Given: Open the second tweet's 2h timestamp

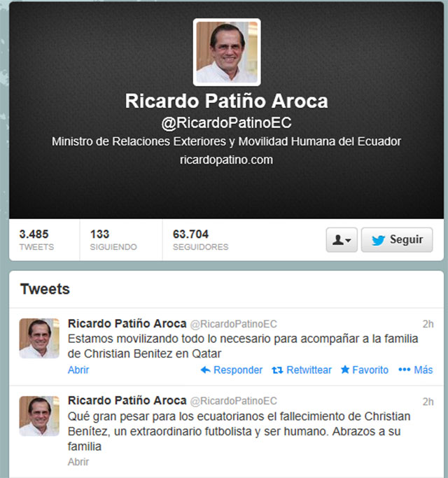Looking at the screenshot, I should [x=428, y=402].
